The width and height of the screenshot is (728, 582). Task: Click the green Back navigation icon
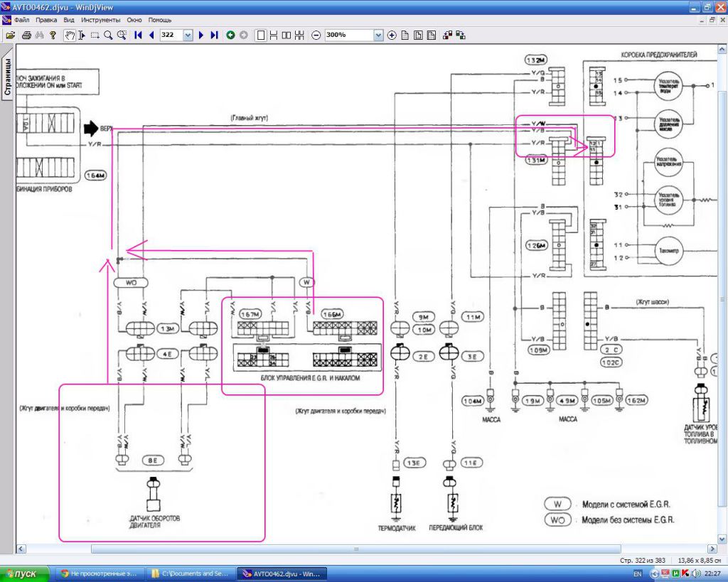[230, 35]
